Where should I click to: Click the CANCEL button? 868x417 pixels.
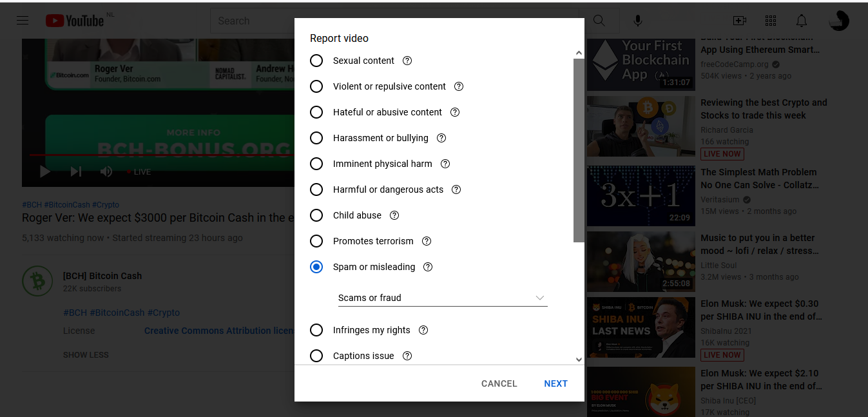click(x=499, y=383)
